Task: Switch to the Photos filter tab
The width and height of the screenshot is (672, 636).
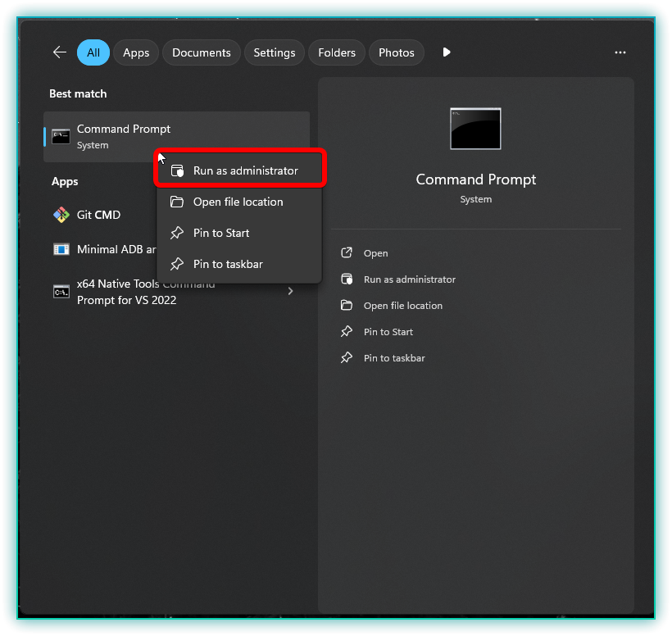Action: pos(397,52)
